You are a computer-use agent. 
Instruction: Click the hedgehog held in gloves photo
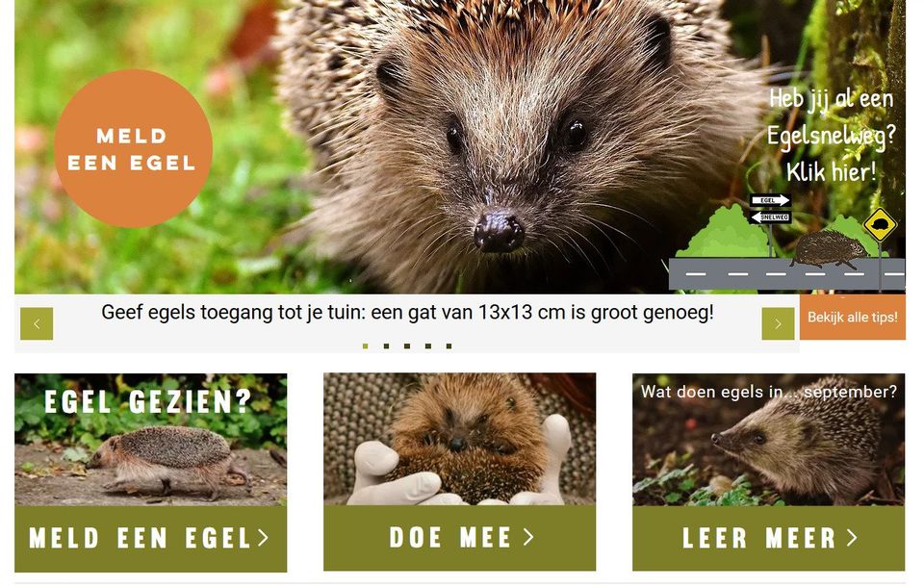(x=460, y=439)
